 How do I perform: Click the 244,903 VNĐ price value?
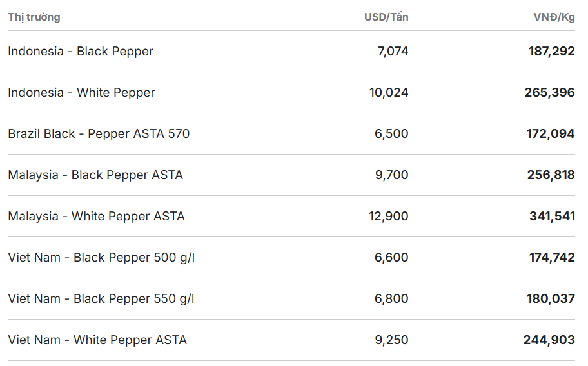coord(549,340)
